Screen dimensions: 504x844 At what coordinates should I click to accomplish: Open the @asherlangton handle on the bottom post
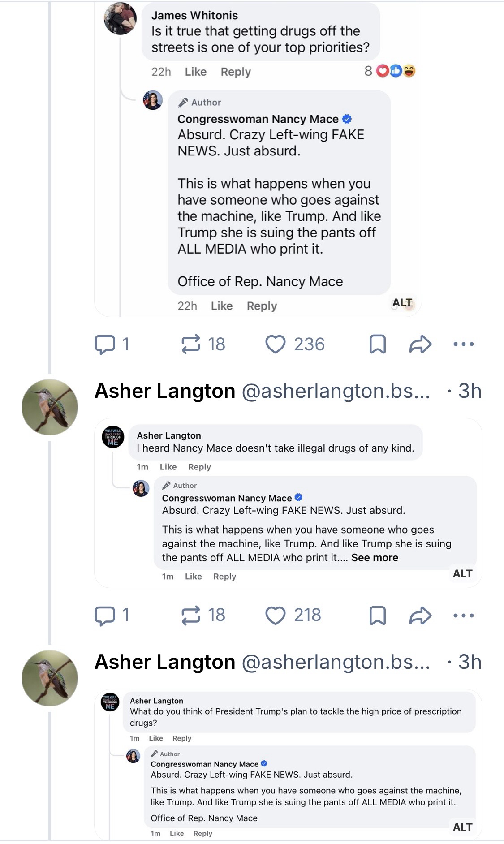pyautogui.click(x=336, y=662)
